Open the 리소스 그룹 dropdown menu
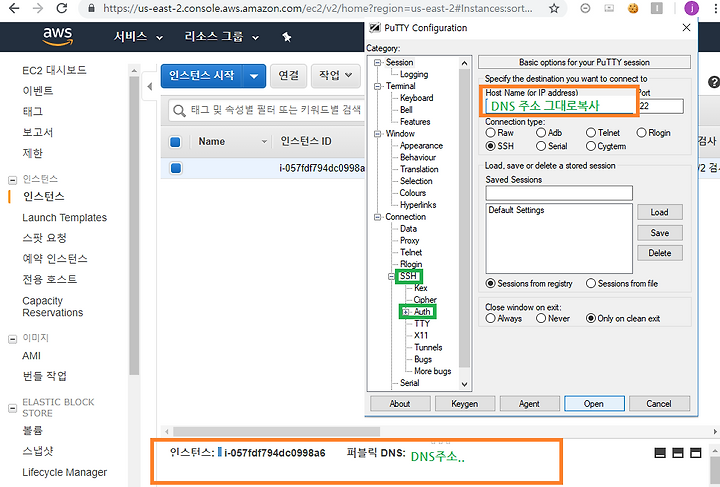This screenshot has height=487, width=720. point(222,37)
